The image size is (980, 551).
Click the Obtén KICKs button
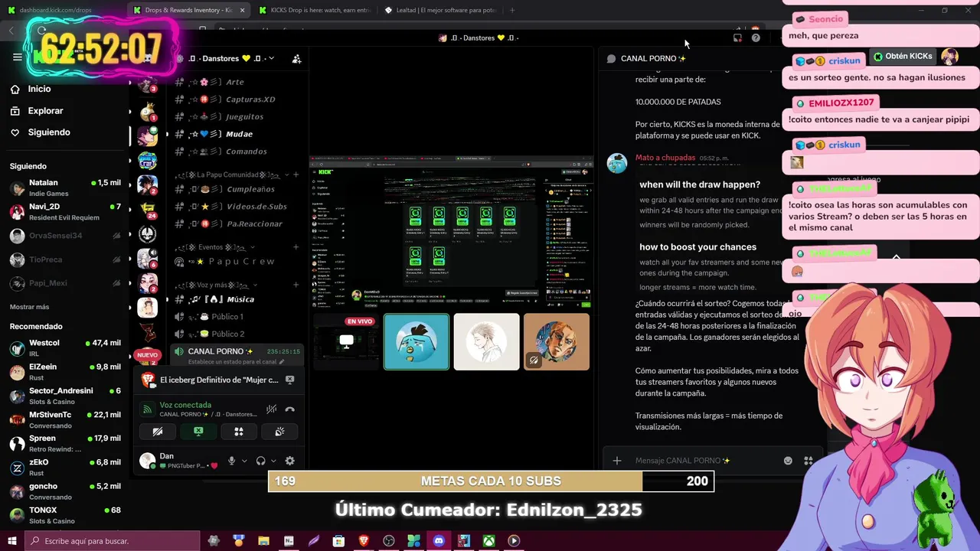[903, 57]
